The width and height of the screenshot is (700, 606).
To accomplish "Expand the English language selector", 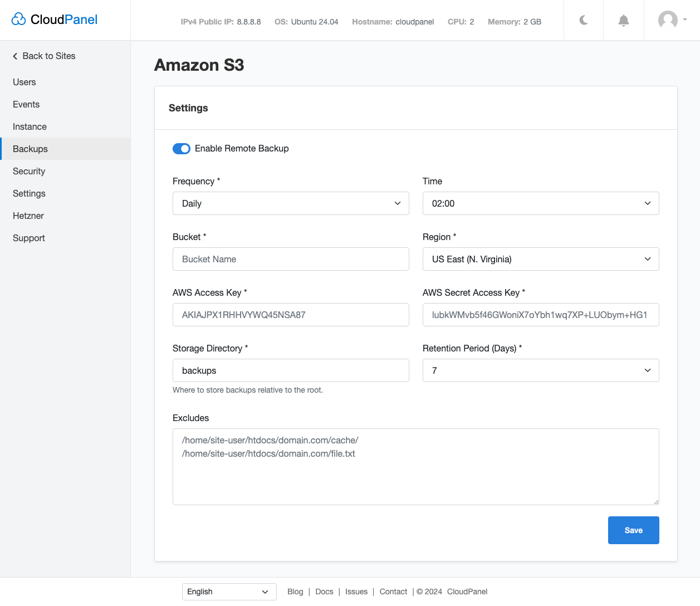I will [229, 592].
